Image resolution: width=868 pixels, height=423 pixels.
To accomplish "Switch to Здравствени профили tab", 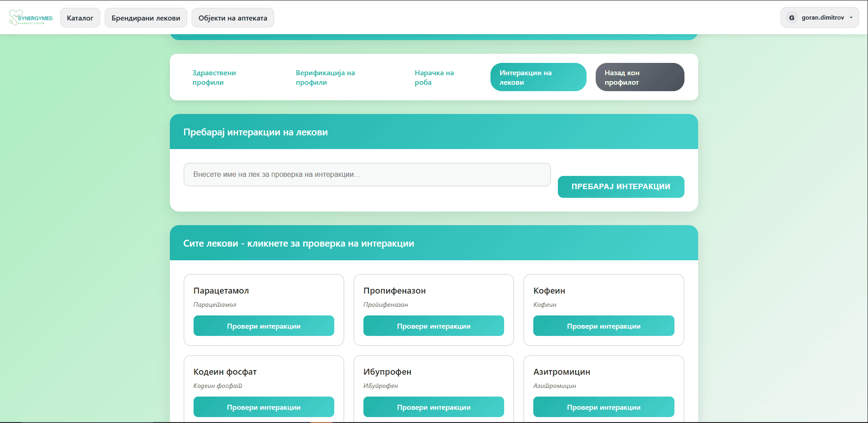I will coord(214,77).
